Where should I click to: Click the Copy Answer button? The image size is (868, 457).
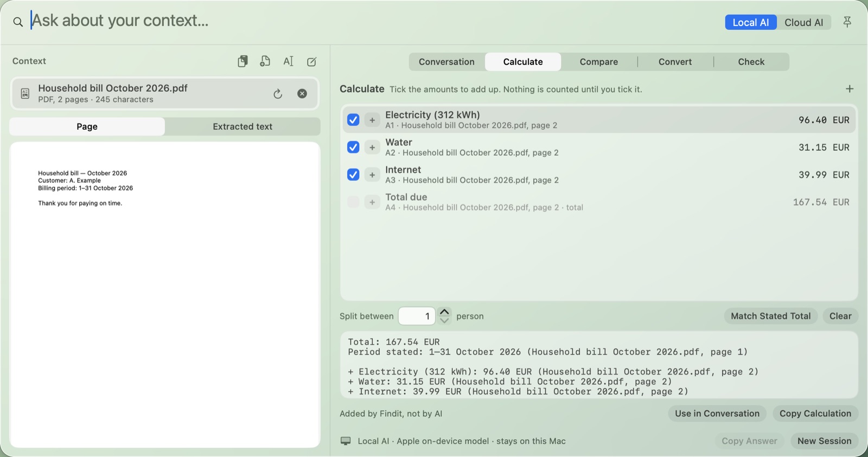[x=749, y=441]
